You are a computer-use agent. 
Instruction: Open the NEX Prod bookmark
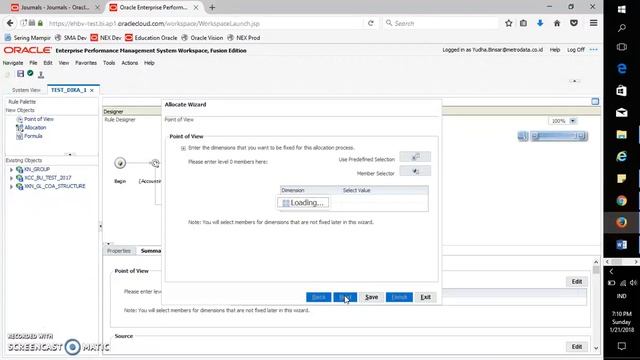[x=243, y=38]
